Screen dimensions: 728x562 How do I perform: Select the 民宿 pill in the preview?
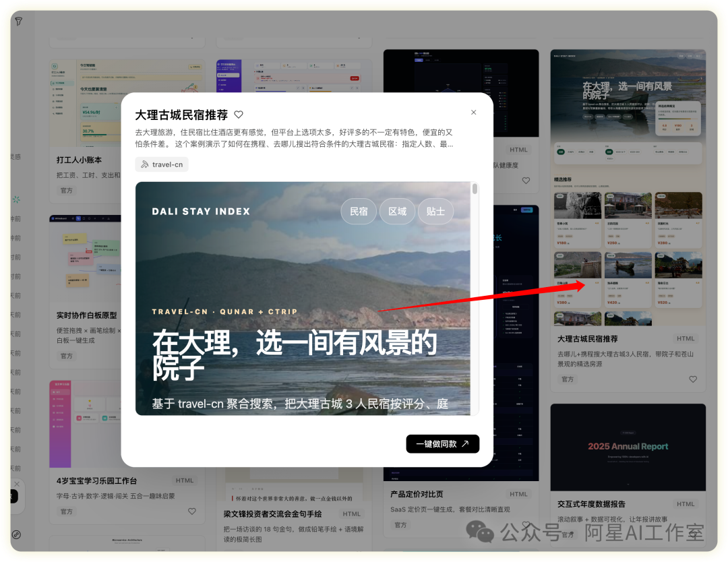coord(359,211)
